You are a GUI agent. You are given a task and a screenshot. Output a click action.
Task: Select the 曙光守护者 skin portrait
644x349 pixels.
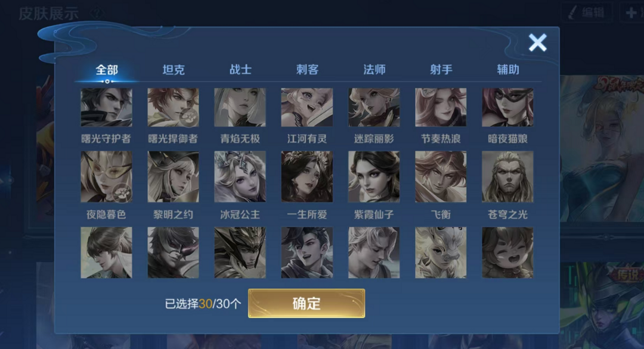(106, 107)
